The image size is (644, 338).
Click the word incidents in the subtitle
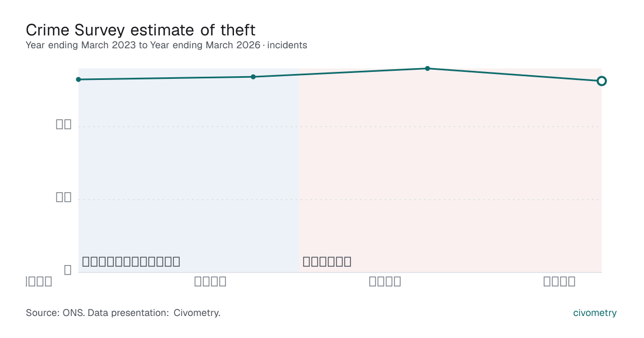point(287,45)
